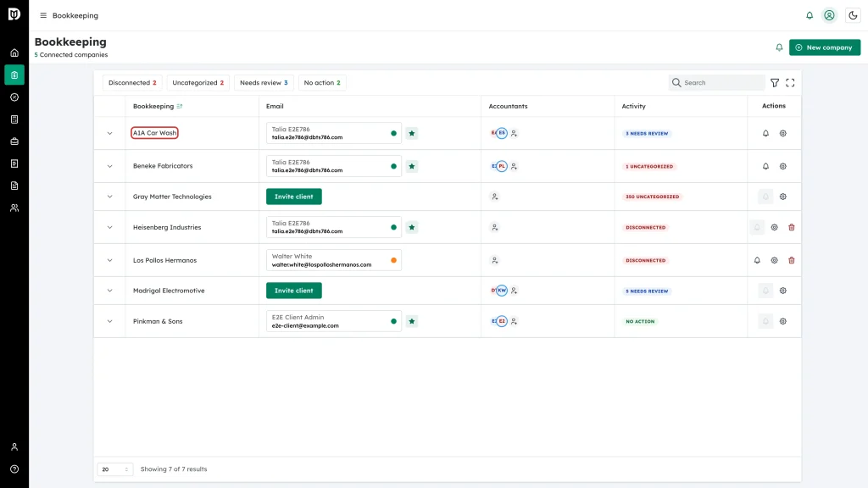Open settings gear for Pinkman & Sons
The height and width of the screenshot is (488, 868).
(782, 321)
